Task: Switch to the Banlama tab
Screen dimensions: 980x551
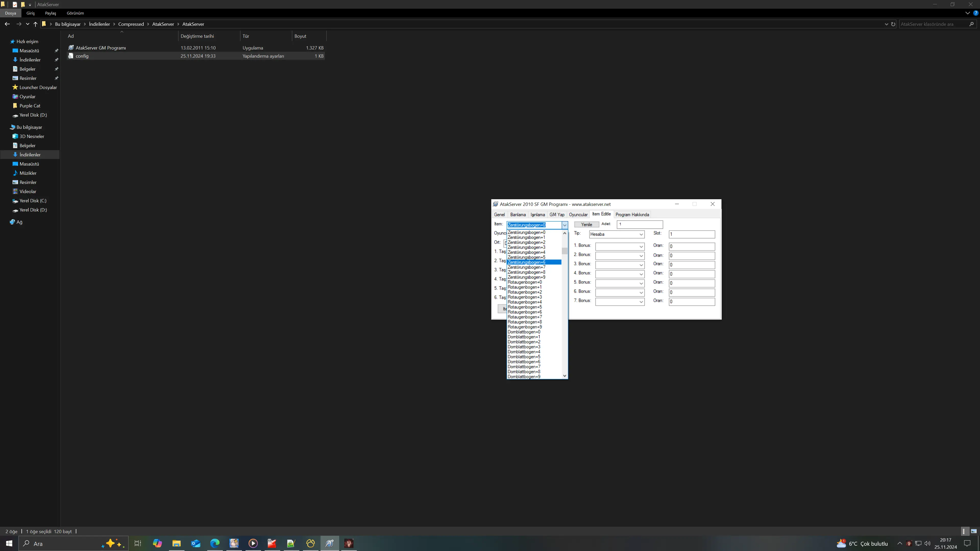Action: pos(518,215)
